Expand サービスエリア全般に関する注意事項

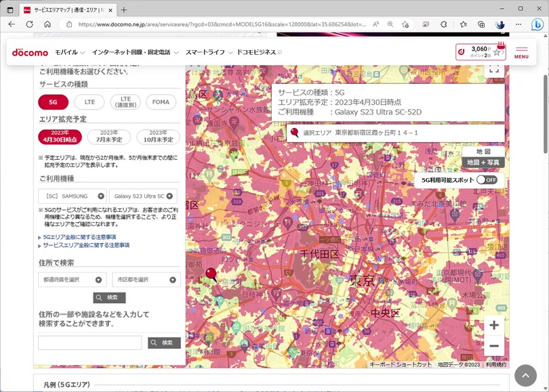tap(86, 245)
